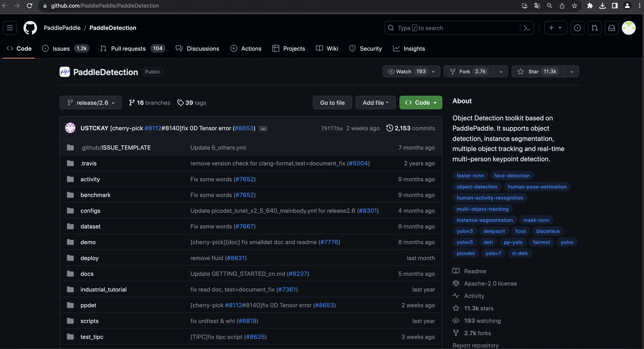Star the PaddleDetection repository
644x349 pixels.
pos(538,71)
